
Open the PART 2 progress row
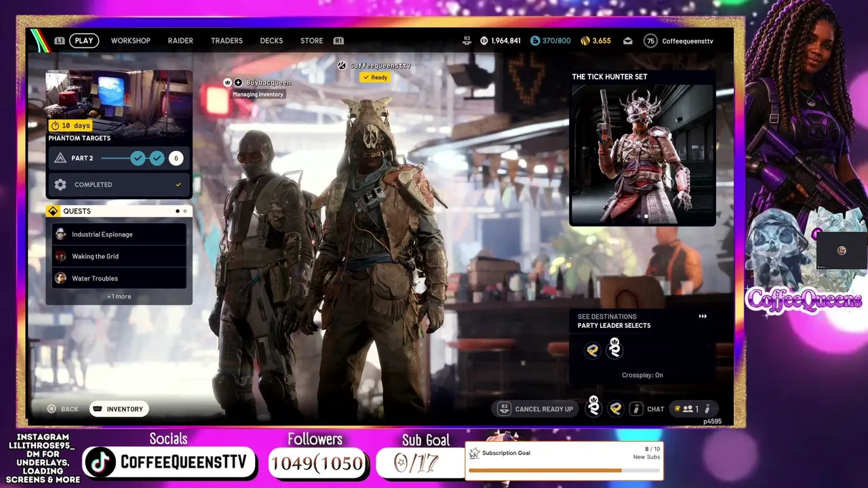119,158
